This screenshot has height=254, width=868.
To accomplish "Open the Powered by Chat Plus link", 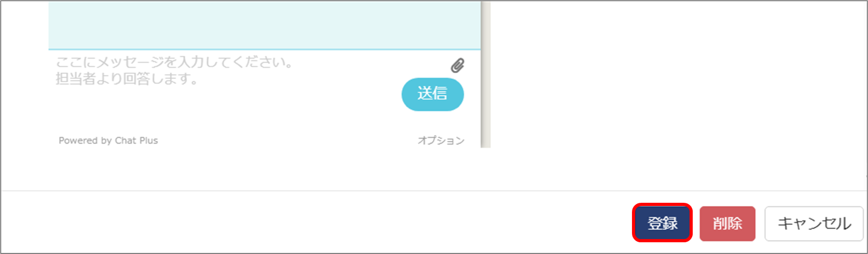I will point(108,140).
